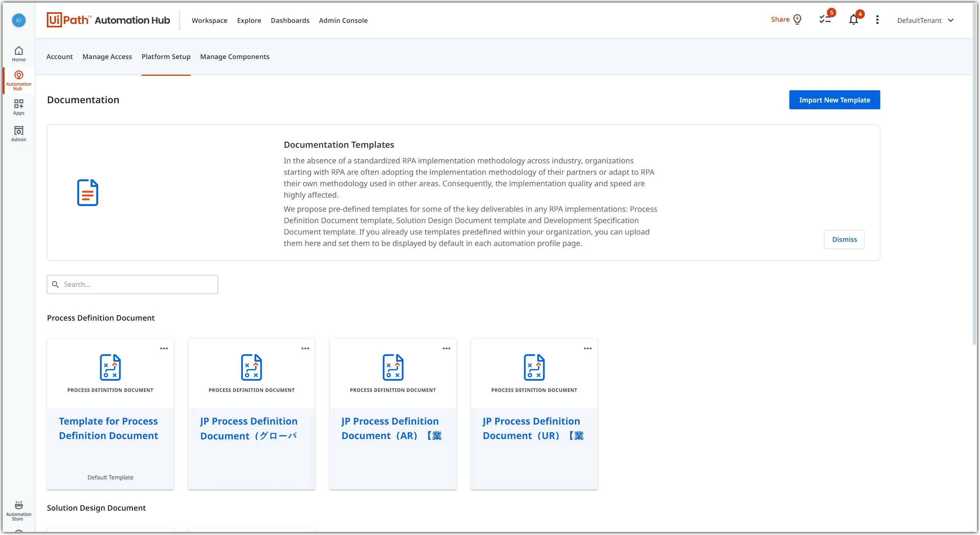This screenshot has width=980, height=535.
Task: Open the Admin Console menu
Action: (343, 21)
